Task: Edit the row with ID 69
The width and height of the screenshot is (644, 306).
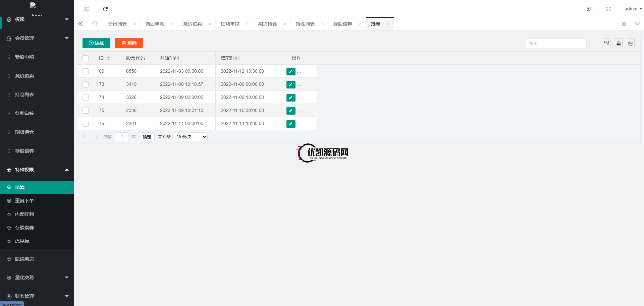Action: point(290,71)
